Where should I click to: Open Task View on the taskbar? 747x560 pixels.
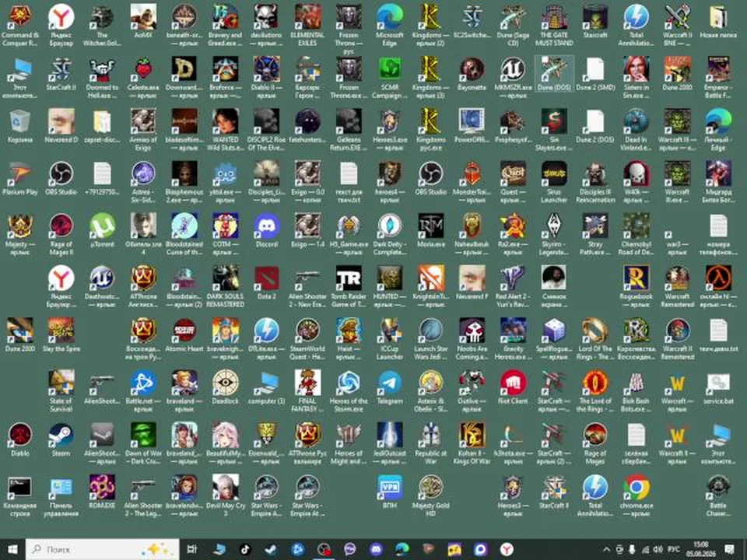192,550
